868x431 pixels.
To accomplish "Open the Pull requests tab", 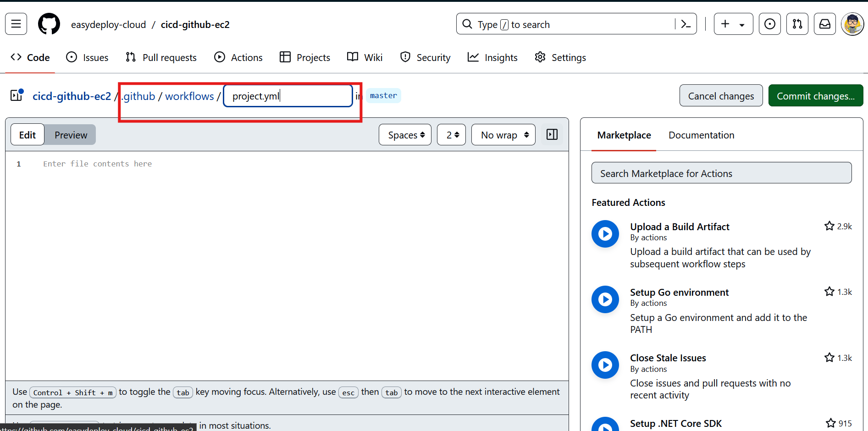I will tap(161, 57).
